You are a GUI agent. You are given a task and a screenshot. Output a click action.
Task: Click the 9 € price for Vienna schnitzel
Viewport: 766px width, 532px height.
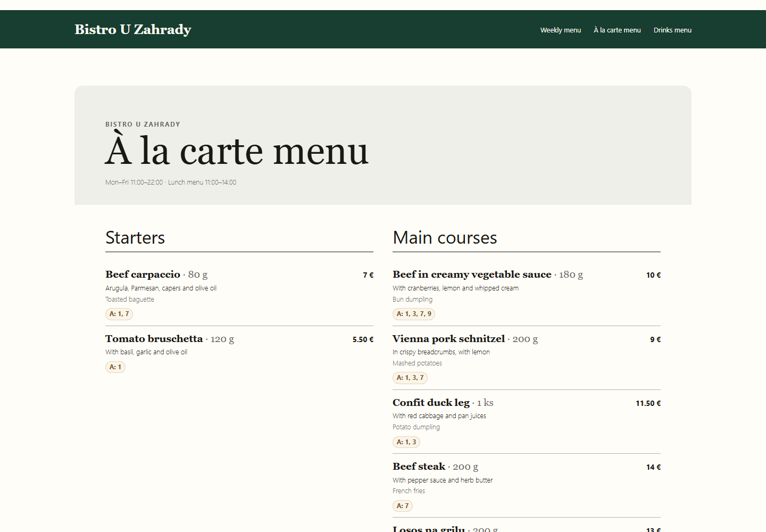(655, 339)
